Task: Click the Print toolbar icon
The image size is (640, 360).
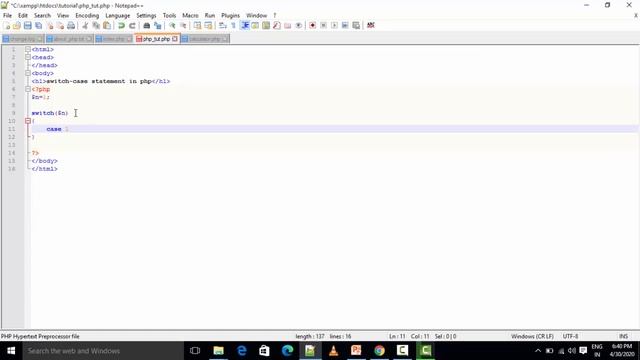Action: pos(71,25)
